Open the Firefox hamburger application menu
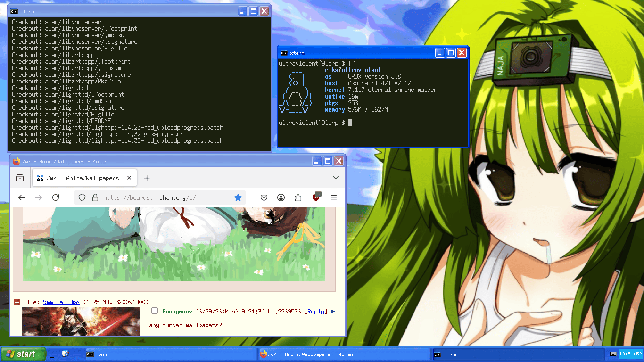644x362 pixels. coord(334,197)
